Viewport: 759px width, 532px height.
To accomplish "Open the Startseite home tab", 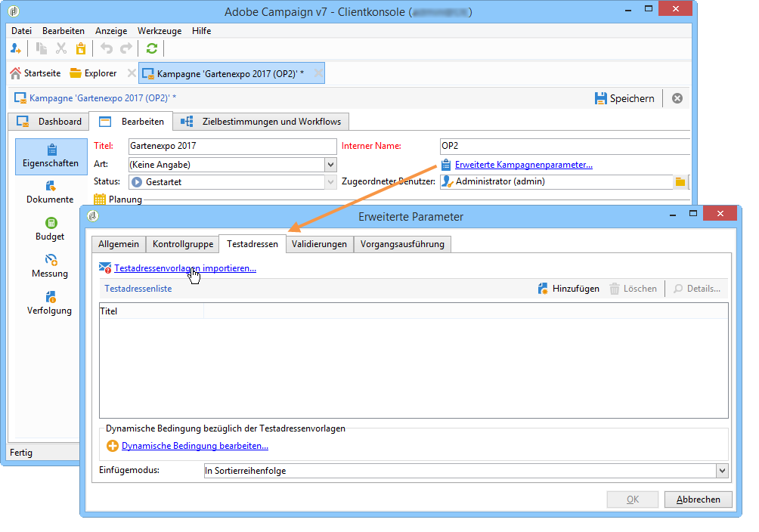I will point(36,73).
